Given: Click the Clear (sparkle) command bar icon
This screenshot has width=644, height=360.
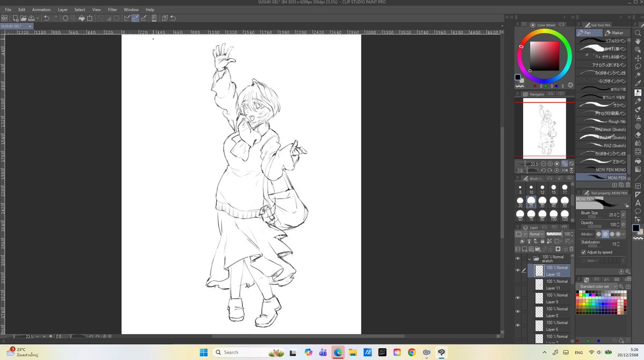Looking at the screenshot, I should tap(65, 18).
